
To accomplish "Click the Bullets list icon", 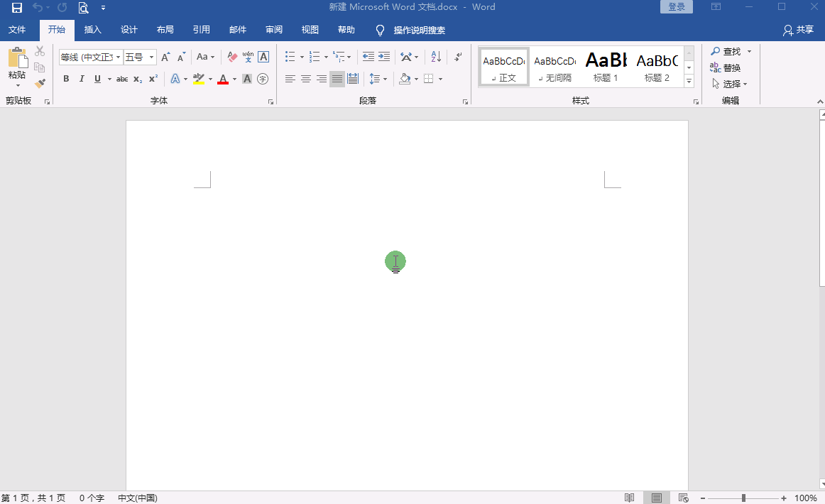I will (x=290, y=57).
